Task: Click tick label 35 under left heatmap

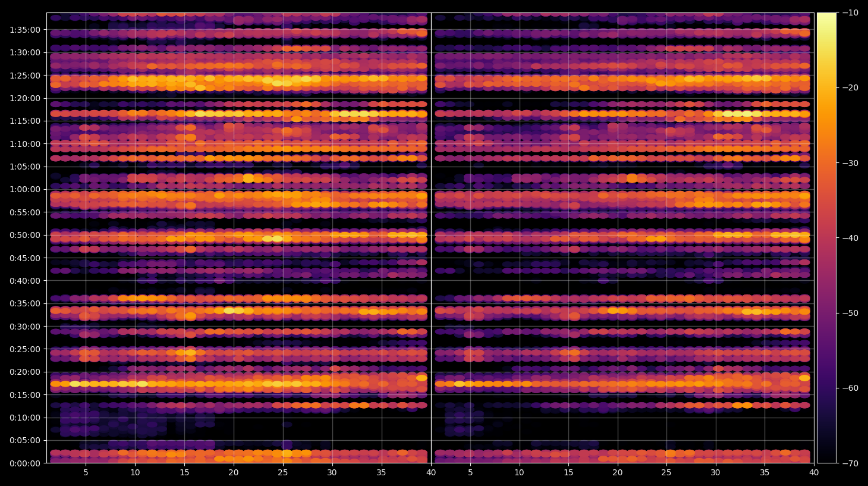Action: point(382,473)
